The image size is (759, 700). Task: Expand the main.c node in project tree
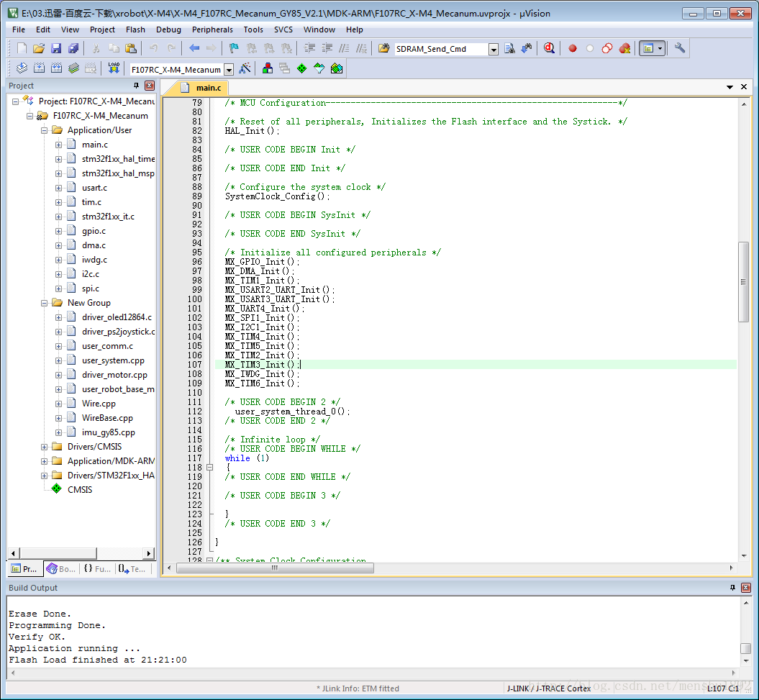(x=58, y=145)
